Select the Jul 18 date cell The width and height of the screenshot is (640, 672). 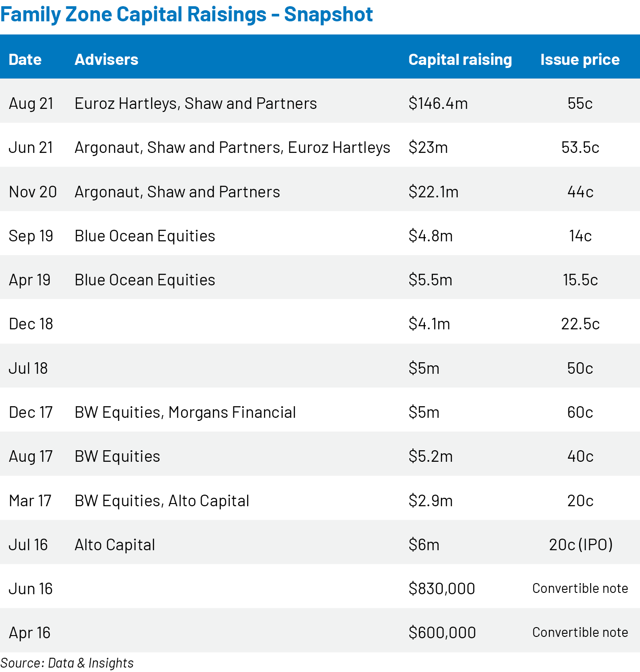click(x=28, y=368)
